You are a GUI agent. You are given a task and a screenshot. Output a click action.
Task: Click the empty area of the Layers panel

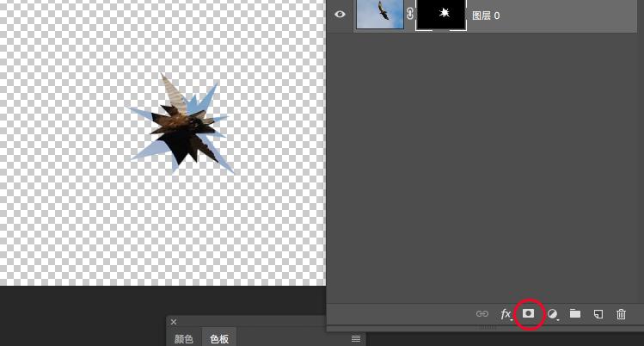pyautogui.click(x=485, y=172)
